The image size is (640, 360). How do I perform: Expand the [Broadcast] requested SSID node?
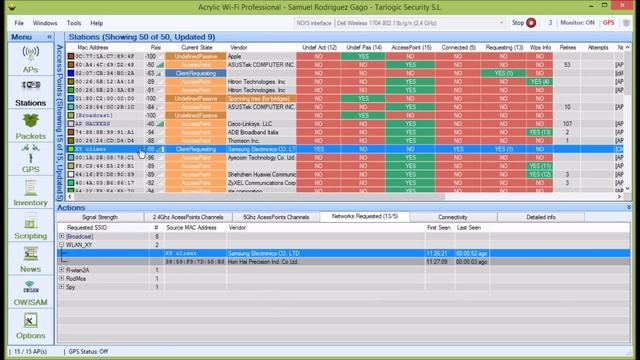(62, 236)
